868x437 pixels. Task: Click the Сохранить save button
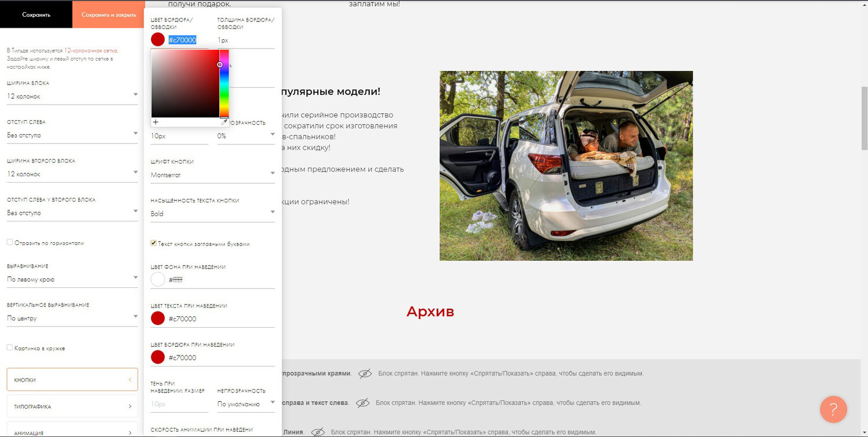[36, 14]
